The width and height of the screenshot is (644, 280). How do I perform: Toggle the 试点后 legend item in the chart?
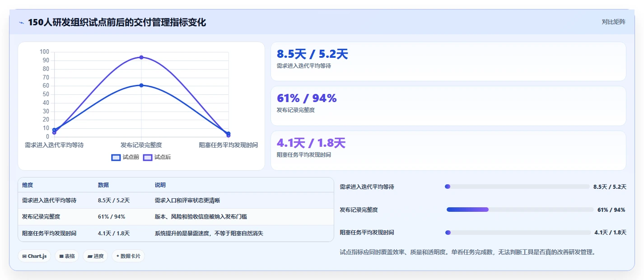pyautogui.click(x=157, y=157)
